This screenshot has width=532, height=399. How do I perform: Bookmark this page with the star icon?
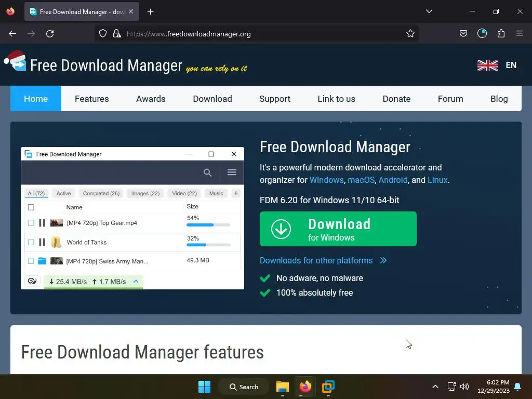coord(410,34)
